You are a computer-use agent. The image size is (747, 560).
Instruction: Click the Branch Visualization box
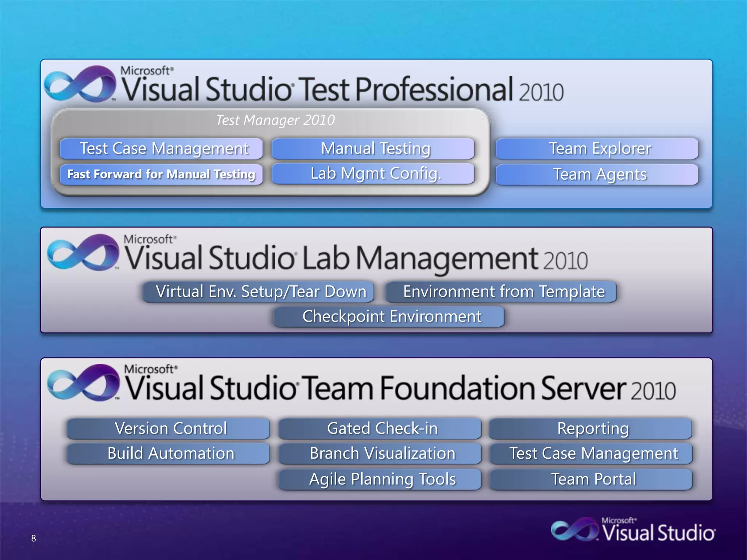click(x=380, y=454)
